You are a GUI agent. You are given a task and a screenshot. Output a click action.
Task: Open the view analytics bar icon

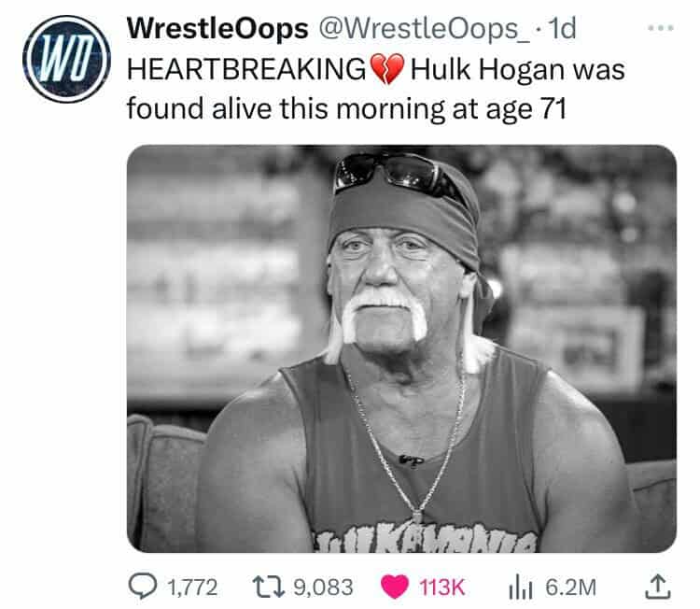pos(520,587)
